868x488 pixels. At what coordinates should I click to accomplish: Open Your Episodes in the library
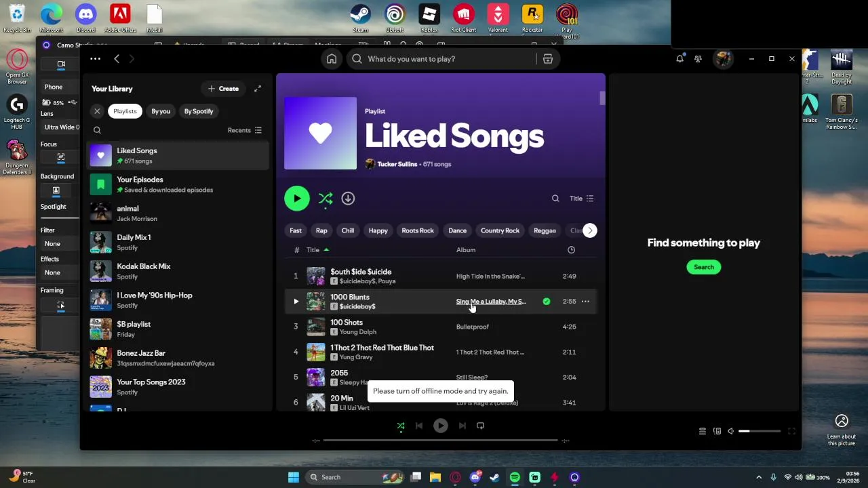(178, 184)
